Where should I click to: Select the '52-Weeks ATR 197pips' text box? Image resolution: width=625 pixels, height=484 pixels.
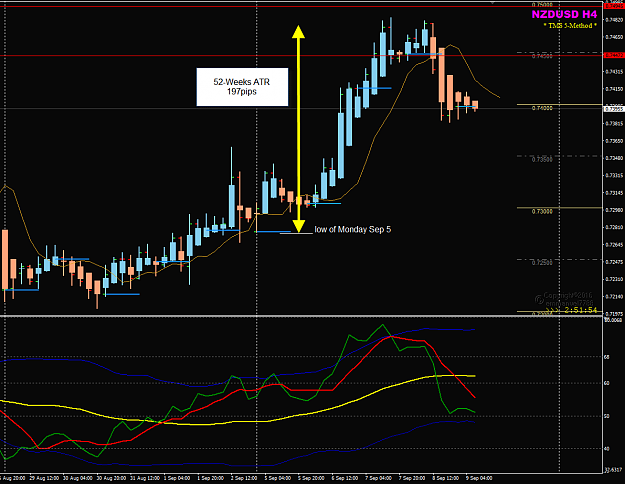coord(242,87)
